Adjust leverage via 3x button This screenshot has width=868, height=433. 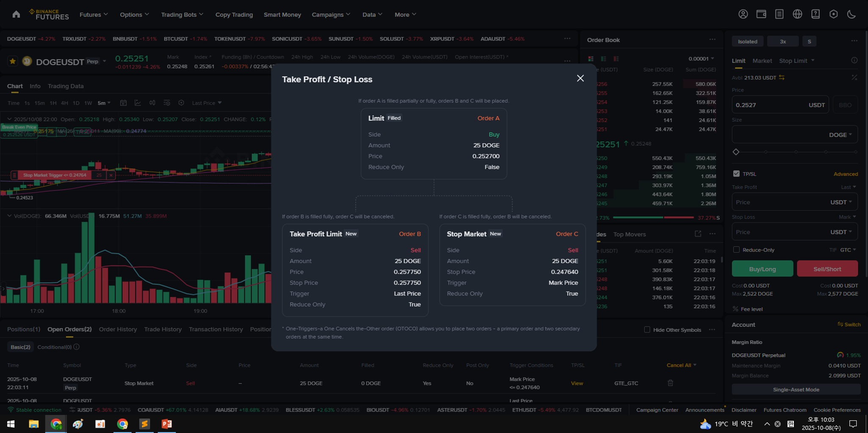point(782,42)
